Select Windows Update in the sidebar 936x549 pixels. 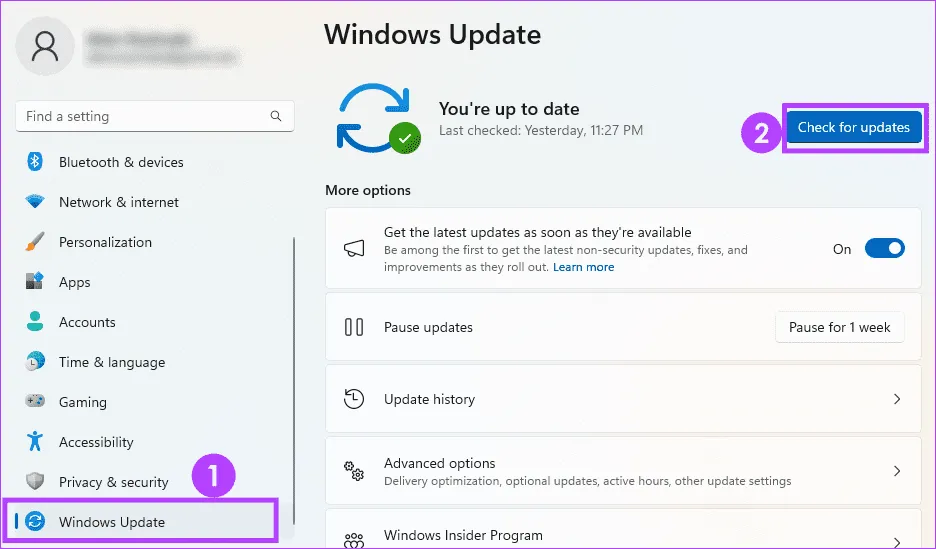[x=112, y=522]
